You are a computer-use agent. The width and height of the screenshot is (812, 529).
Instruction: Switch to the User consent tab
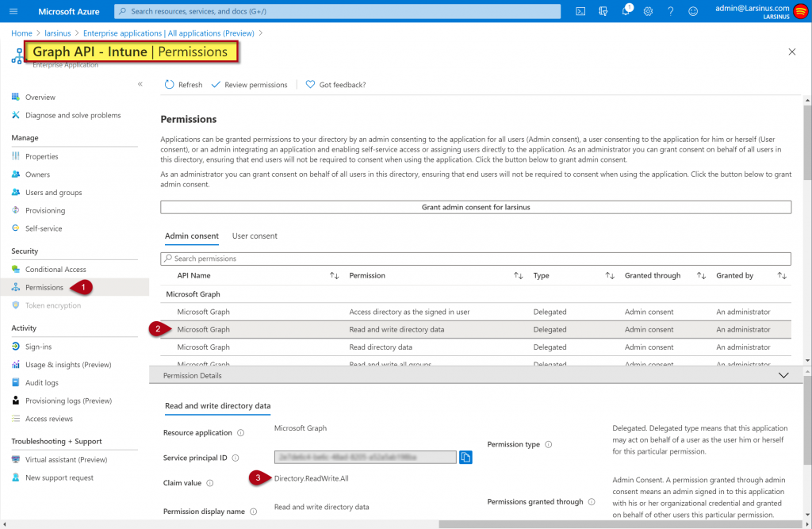coord(255,236)
